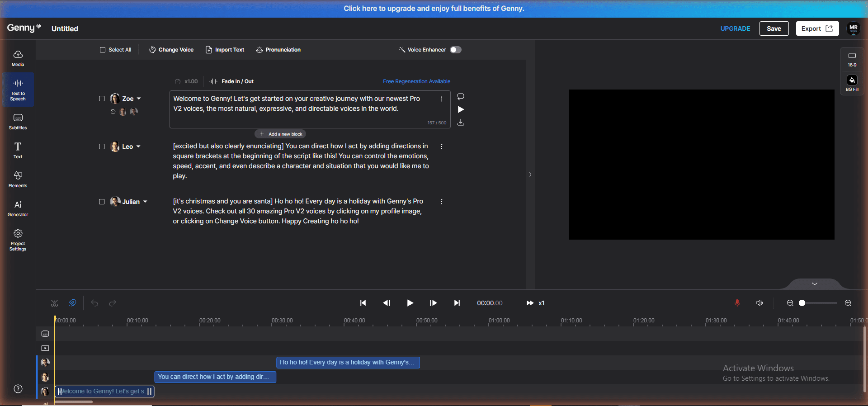This screenshot has height=406, width=868.
Task: Redo the last action
Action: [113, 303]
